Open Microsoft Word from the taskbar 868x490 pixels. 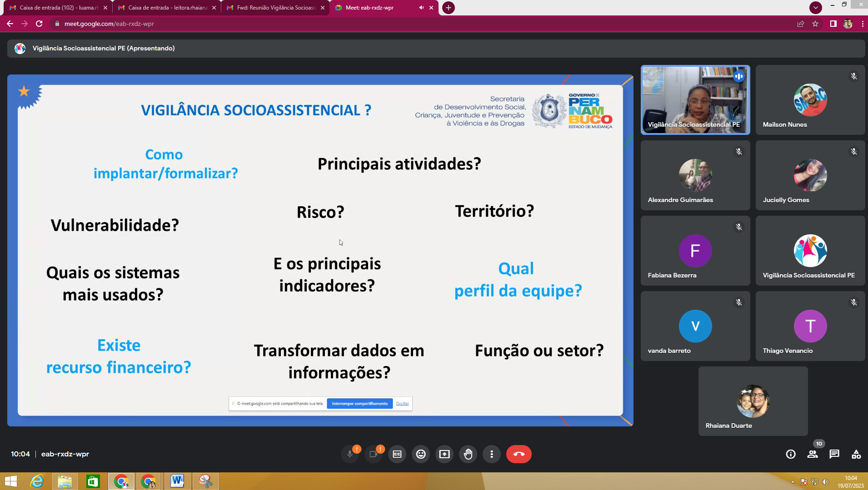pos(177,481)
